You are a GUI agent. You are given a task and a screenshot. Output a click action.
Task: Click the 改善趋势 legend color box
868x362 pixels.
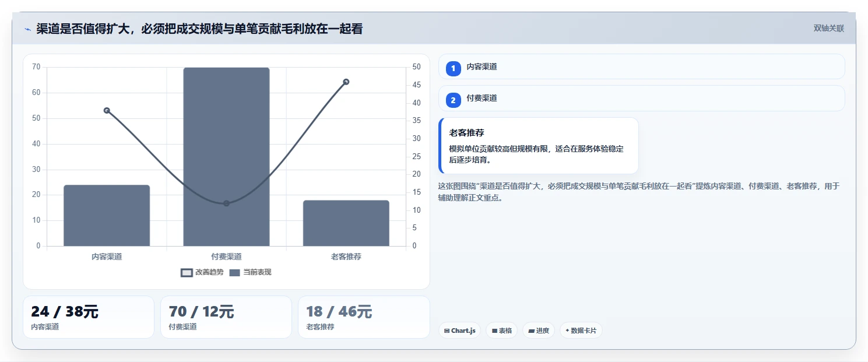tap(187, 273)
